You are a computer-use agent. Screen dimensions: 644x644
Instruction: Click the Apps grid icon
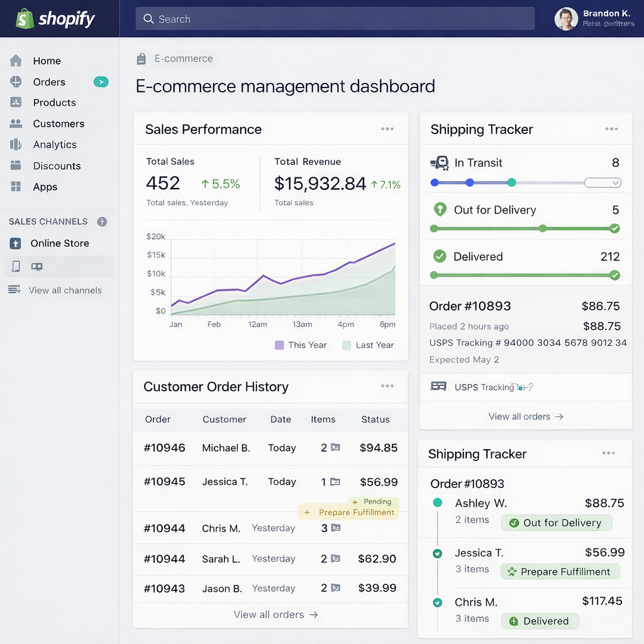click(16, 187)
